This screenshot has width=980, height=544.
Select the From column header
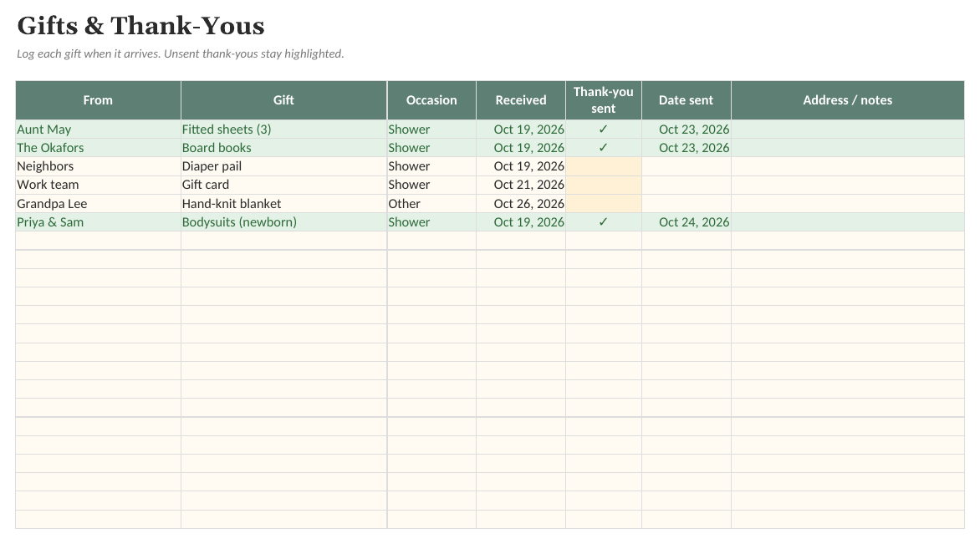click(x=98, y=100)
